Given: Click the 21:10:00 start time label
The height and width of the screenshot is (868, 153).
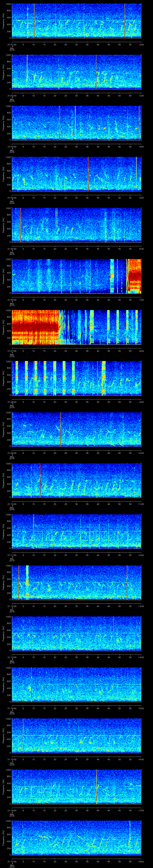Looking at the screenshot, I should point(12,504).
